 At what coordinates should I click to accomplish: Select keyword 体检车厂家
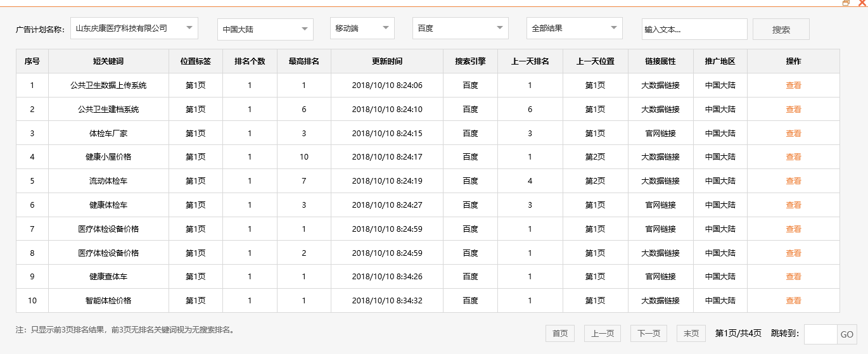click(x=108, y=134)
